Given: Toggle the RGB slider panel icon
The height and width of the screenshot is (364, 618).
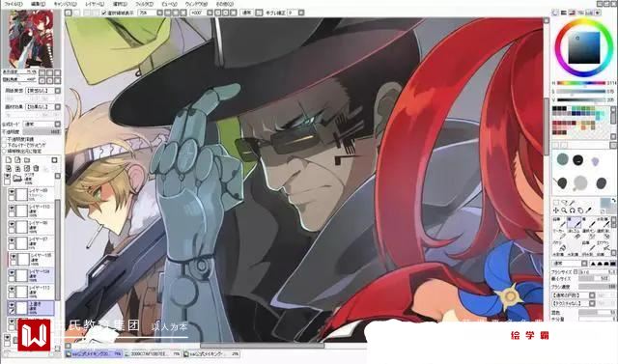Looking at the screenshot, I should coord(564,13).
